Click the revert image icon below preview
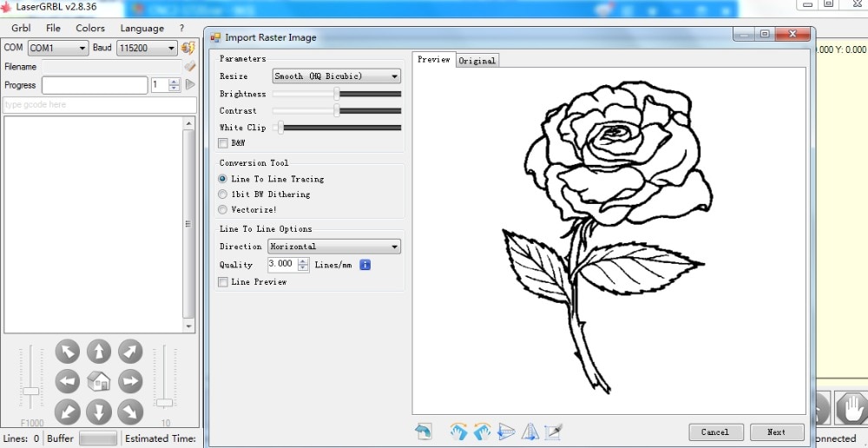Image resolution: width=868 pixels, height=448 pixels. pyautogui.click(x=424, y=431)
